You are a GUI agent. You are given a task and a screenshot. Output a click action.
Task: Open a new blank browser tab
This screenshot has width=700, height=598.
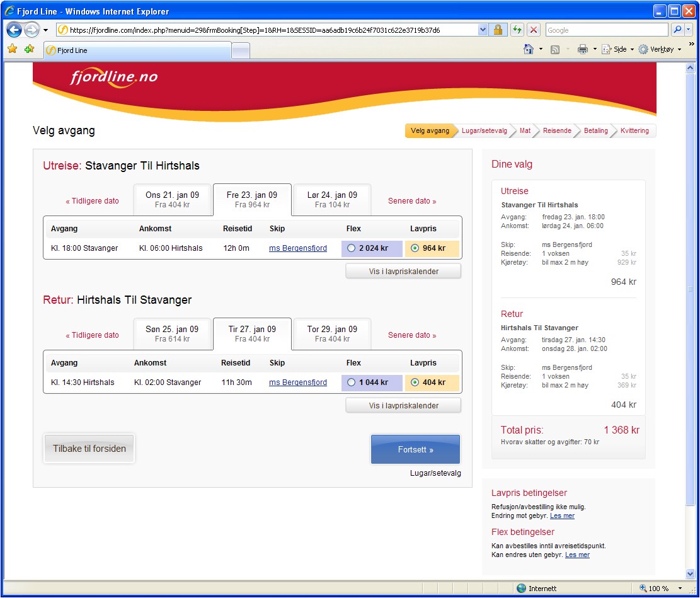241,51
